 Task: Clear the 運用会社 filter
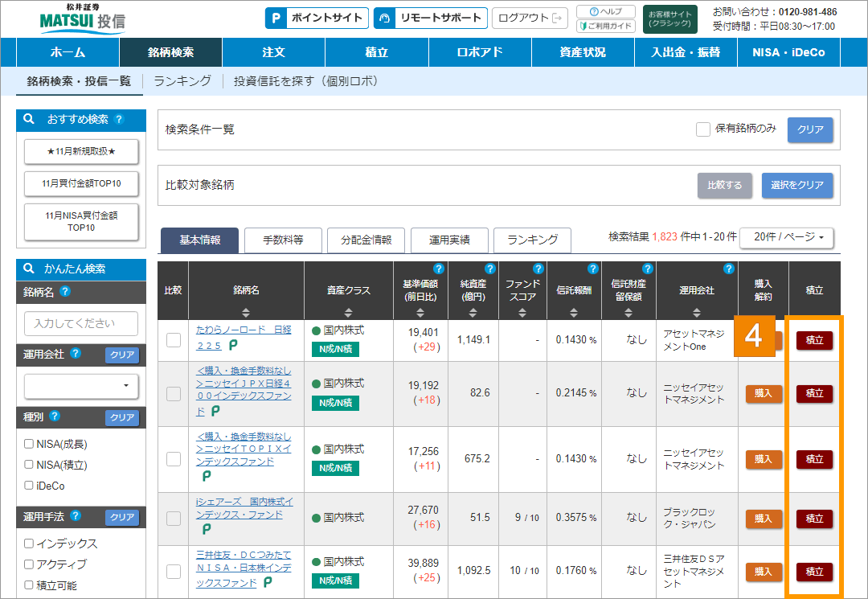click(122, 355)
